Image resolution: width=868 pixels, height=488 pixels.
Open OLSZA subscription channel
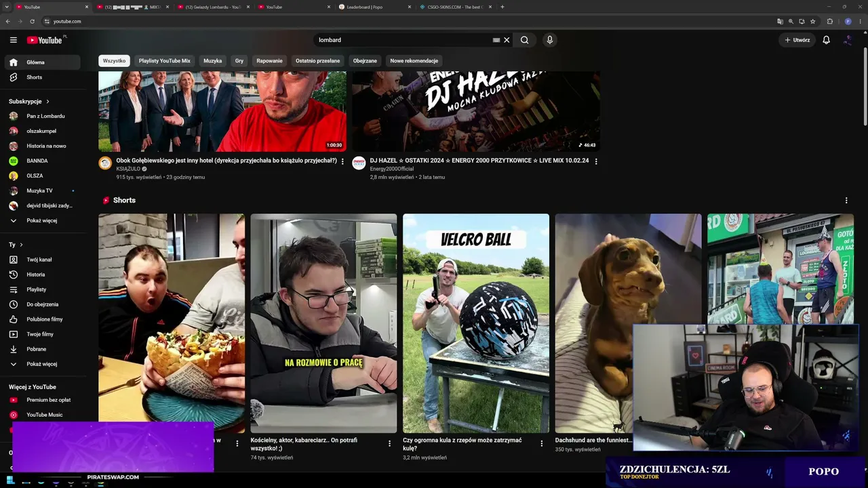click(x=42, y=176)
